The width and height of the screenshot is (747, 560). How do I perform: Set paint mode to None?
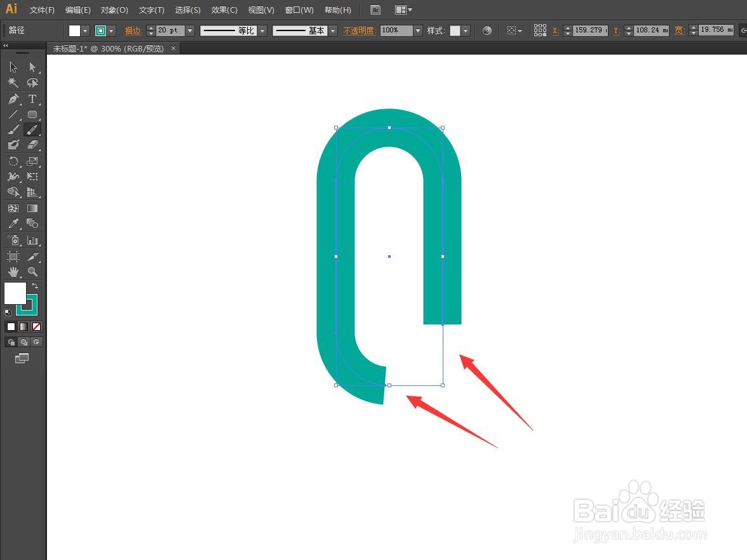coord(37,326)
